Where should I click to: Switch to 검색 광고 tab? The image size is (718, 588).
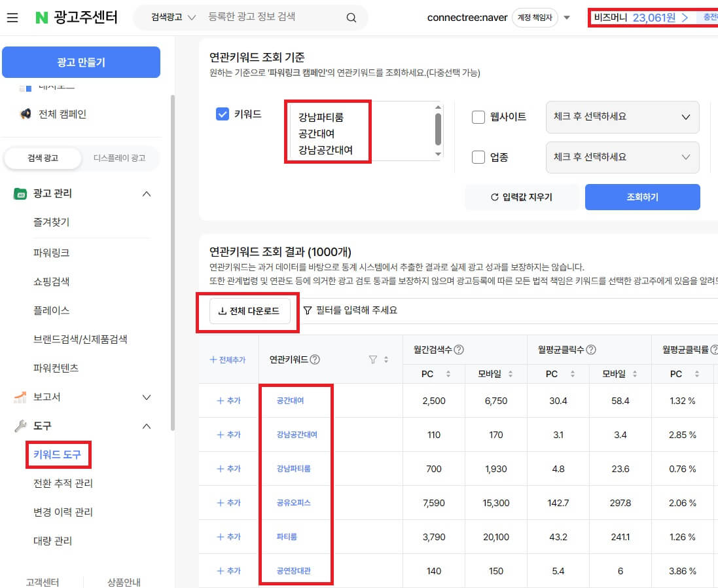pyautogui.click(x=43, y=158)
